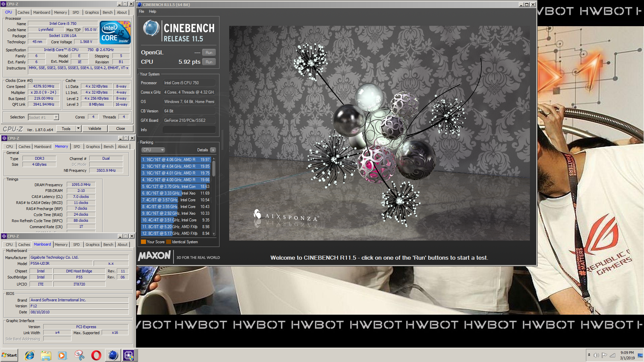Click the Cinebench title bar icon

coord(140,4)
